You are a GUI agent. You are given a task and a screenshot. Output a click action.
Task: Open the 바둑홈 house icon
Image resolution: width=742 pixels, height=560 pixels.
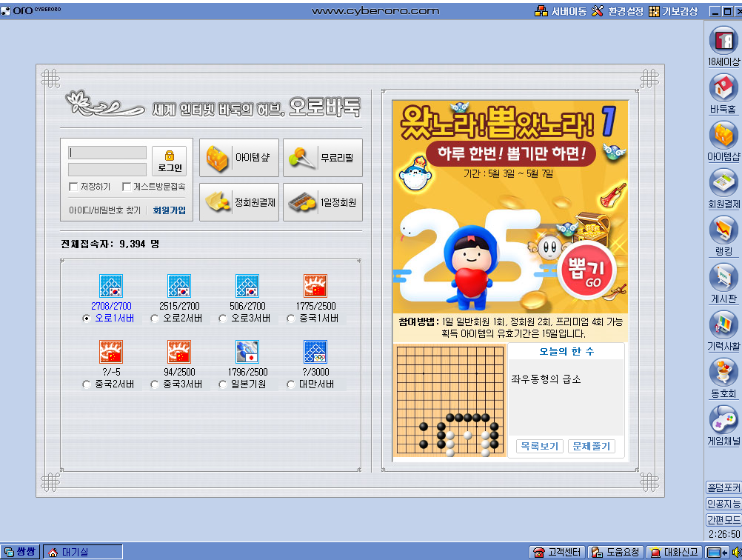[x=723, y=88]
